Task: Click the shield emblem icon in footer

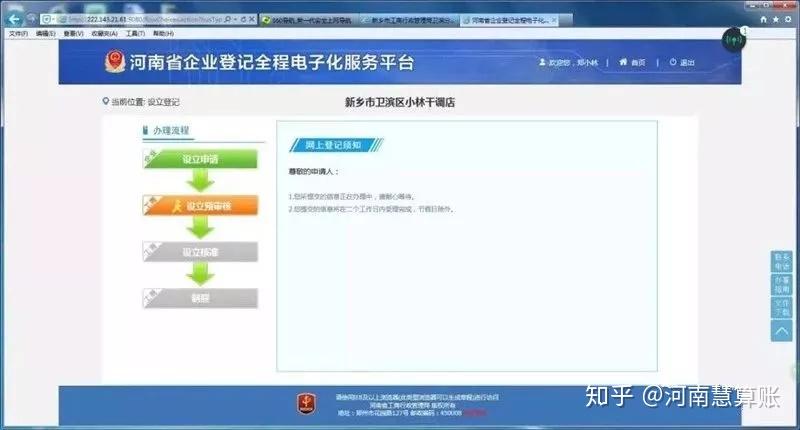Action: [306, 403]
